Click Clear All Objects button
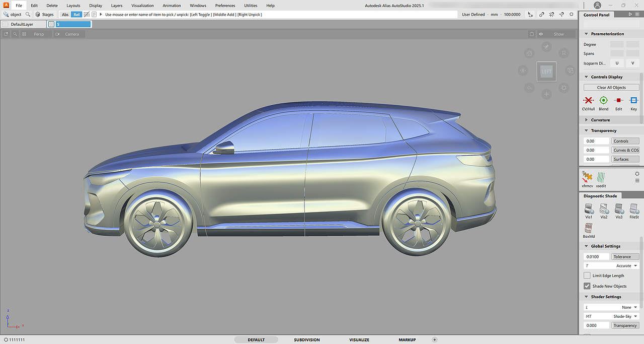The width and height of the screenshot is (644, 344). (x=611, y=88)
